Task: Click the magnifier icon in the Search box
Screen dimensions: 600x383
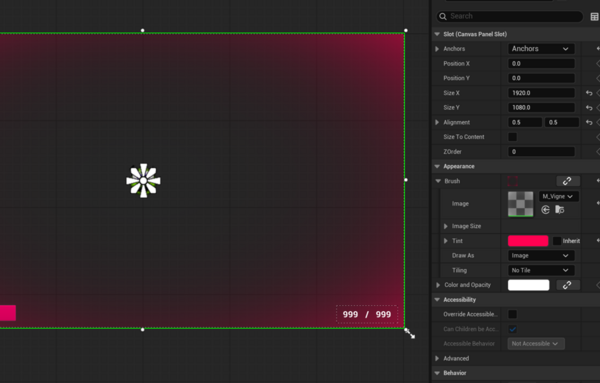Action: click(443, 16)
